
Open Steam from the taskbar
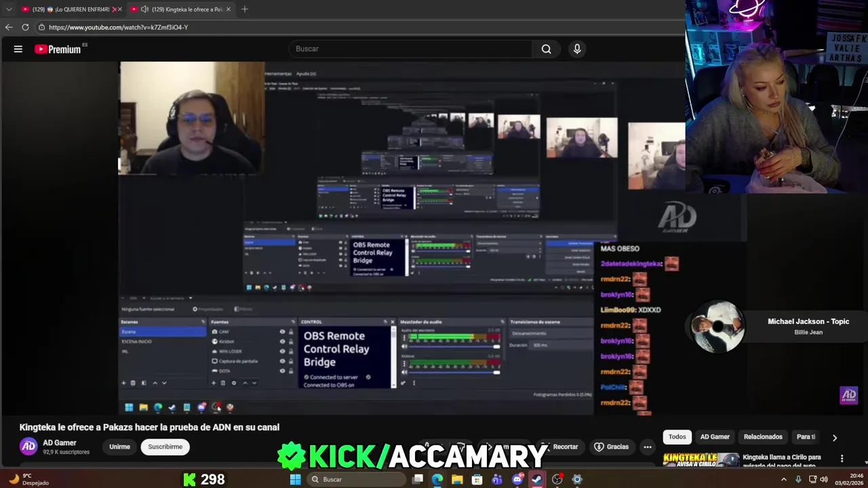536,479
